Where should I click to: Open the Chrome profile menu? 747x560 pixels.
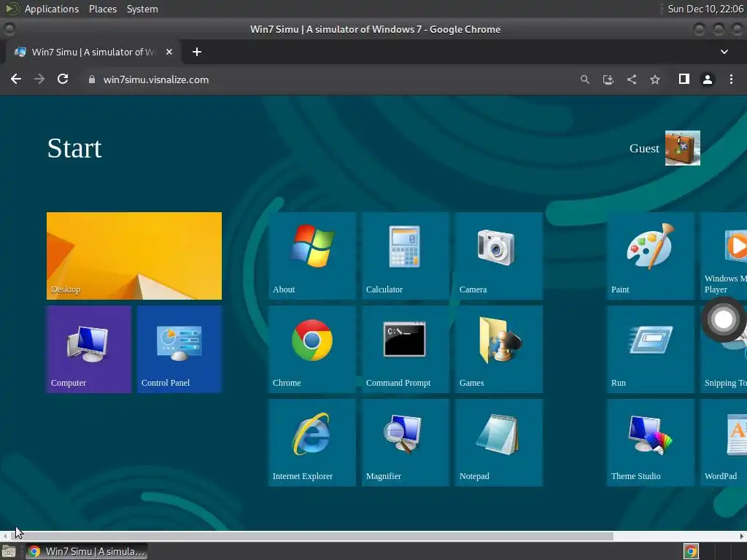pos(708,79)
